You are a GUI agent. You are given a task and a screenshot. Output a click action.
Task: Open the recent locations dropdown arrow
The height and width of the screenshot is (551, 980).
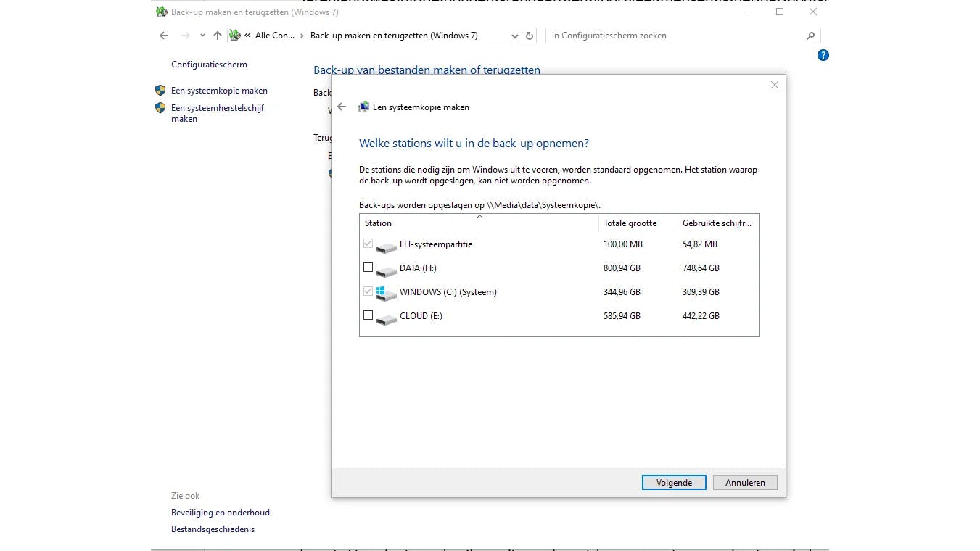pos(202,36)
